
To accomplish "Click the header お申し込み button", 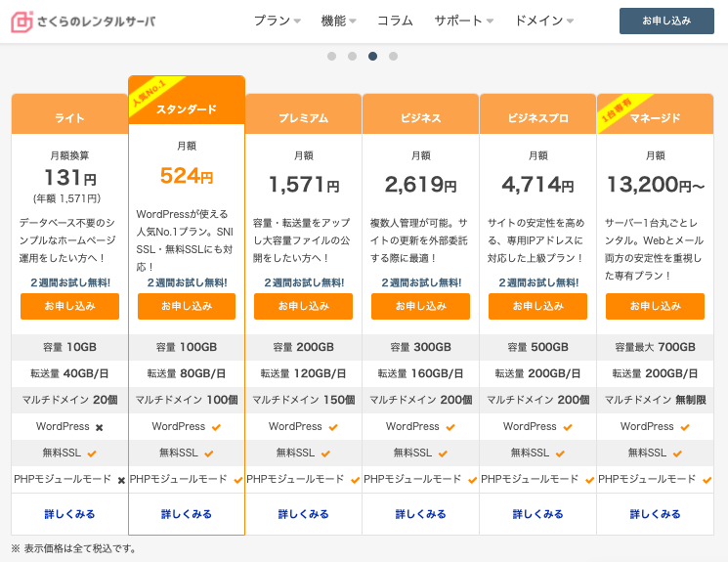I will pos(666,21).
